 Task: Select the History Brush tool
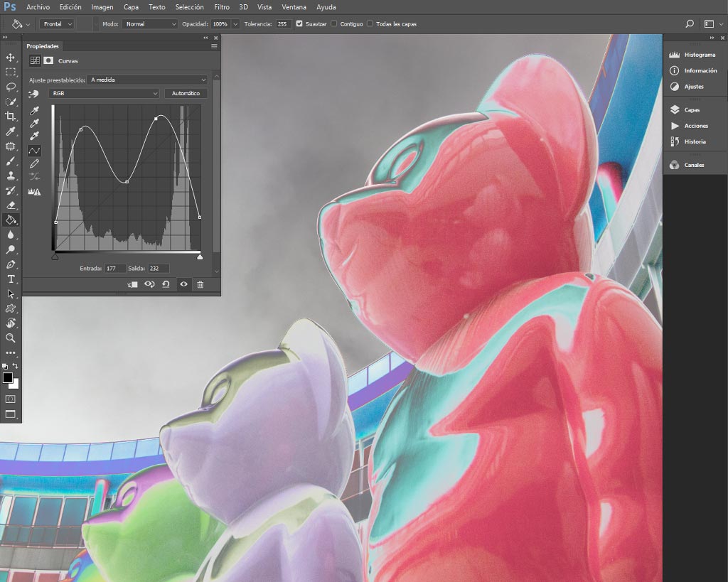click(x=10, y=190)
